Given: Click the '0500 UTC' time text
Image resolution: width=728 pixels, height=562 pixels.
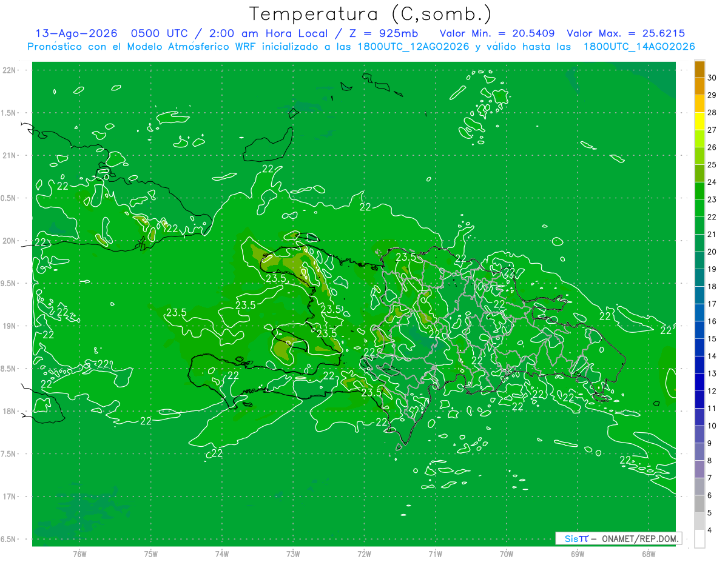Looking at the screenshot, I should [x=159, y=34].
